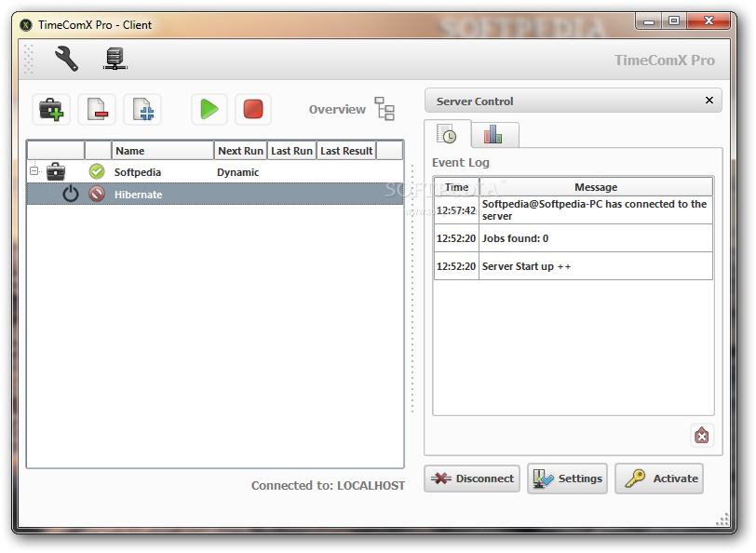Clear the event log with delete icon
This screenshot has height=553, width=756.
pyautogui.click(x=701, y=436)
